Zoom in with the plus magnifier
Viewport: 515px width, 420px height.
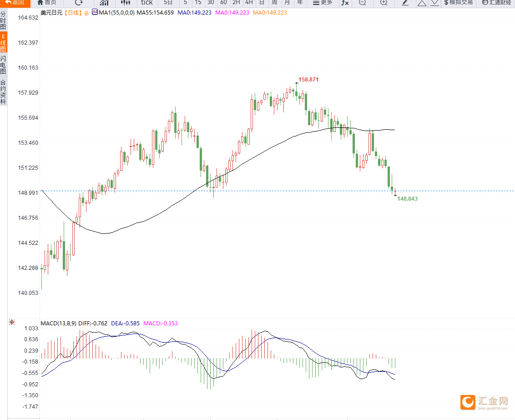point(384,3)
